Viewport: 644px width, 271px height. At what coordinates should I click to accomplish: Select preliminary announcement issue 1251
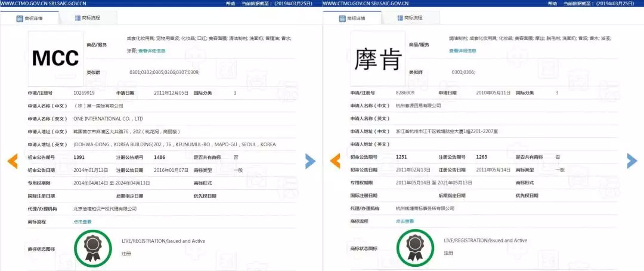402,157
